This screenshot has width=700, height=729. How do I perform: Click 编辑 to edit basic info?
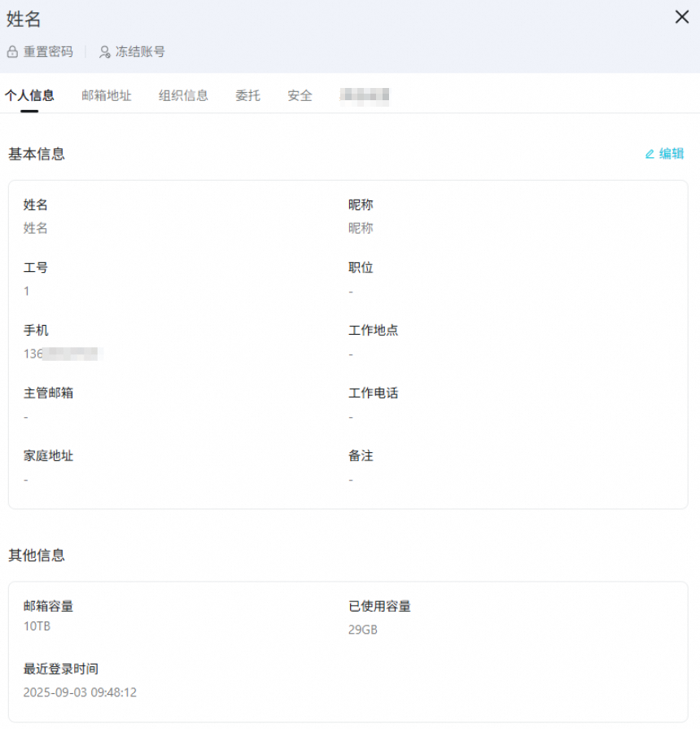coord(672,153)
